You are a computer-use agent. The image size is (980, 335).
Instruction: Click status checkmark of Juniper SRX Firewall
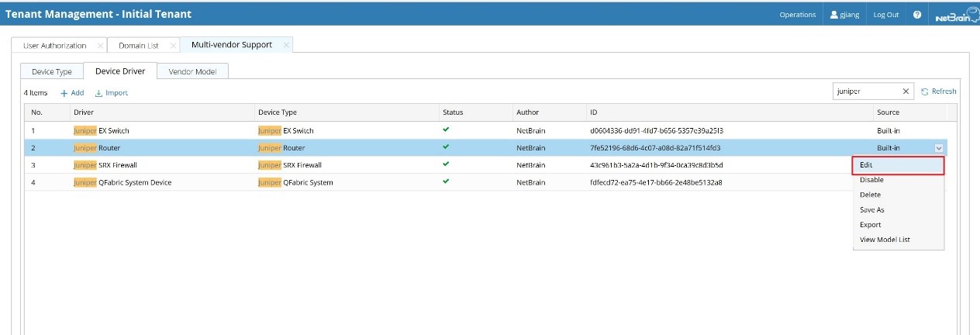[x=446, y=164]
